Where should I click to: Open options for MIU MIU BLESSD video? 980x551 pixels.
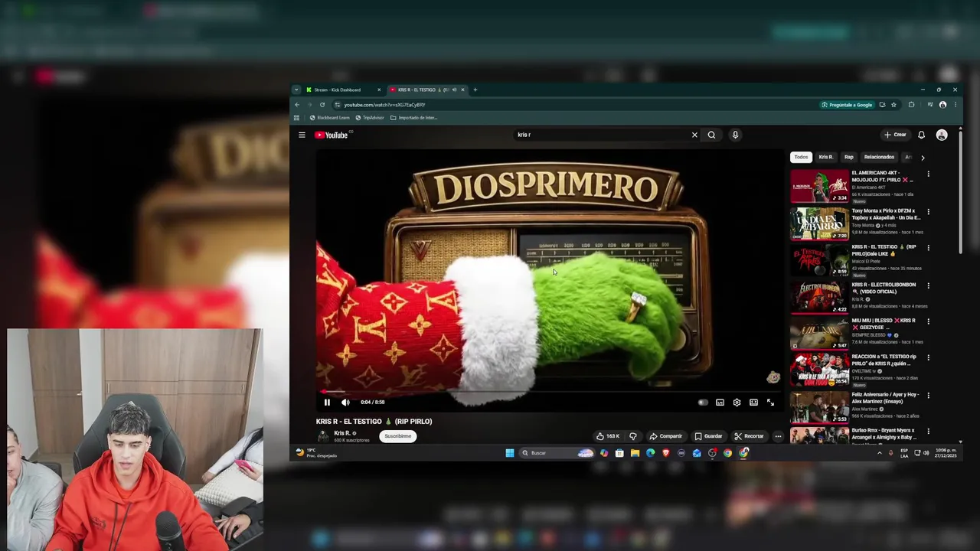click(928, 321)
